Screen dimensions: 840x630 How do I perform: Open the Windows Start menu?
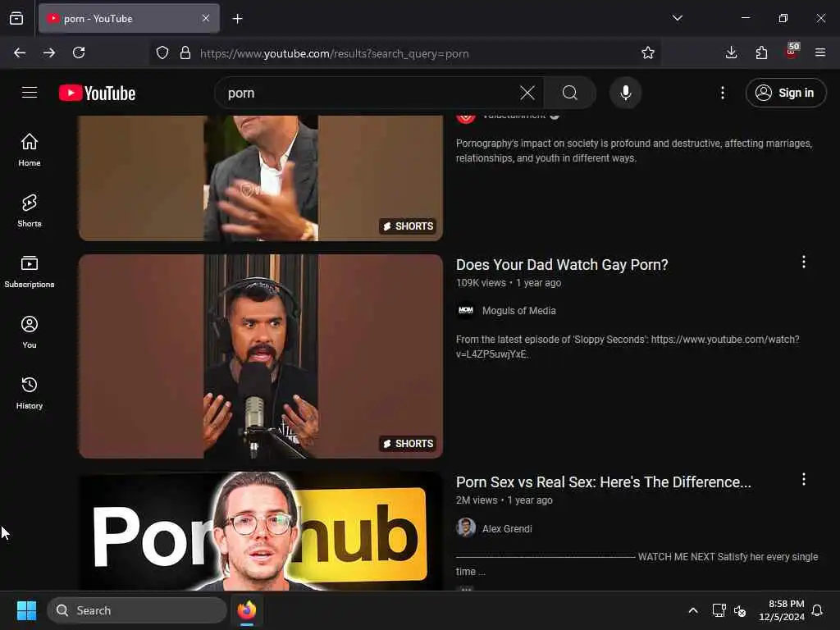[26, 610]
